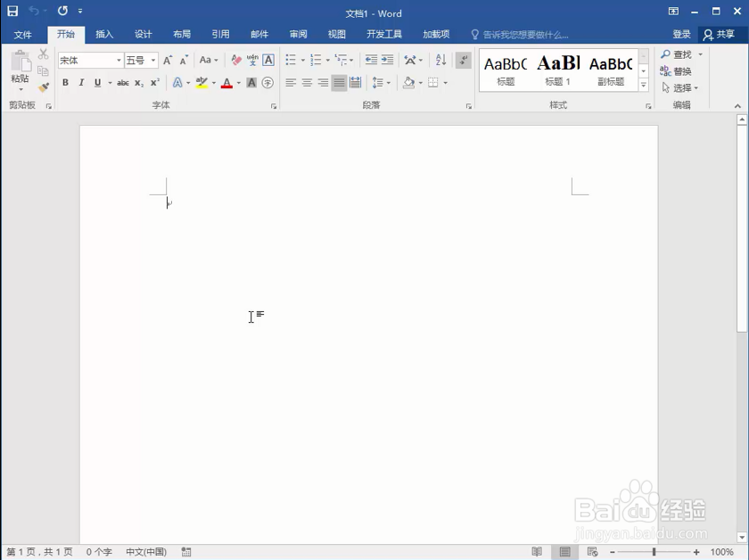Viewport: 749px width, 560px height.
Task: Click the Sort A-Z icon
Action: (x=440, y=60)
